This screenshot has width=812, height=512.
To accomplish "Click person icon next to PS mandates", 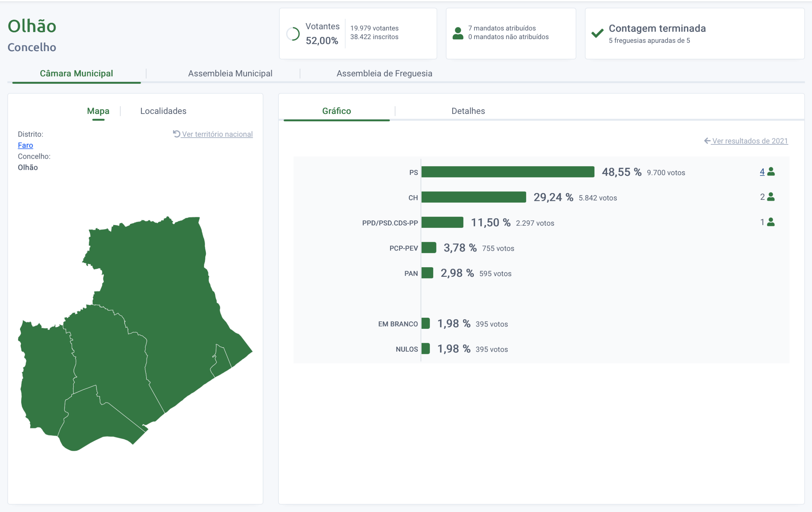I will pos(771,172).
